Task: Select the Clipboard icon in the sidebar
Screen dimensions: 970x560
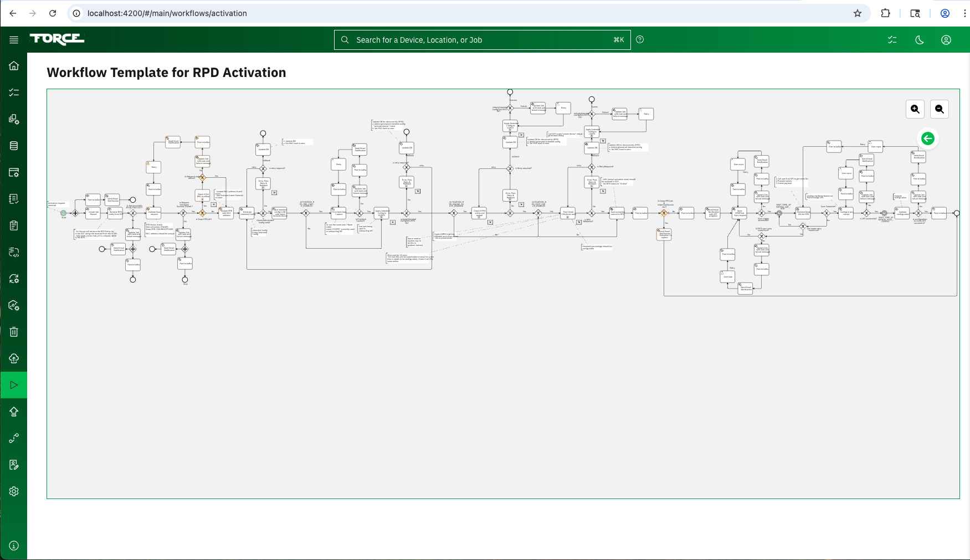Action: [x=14, y=225]
